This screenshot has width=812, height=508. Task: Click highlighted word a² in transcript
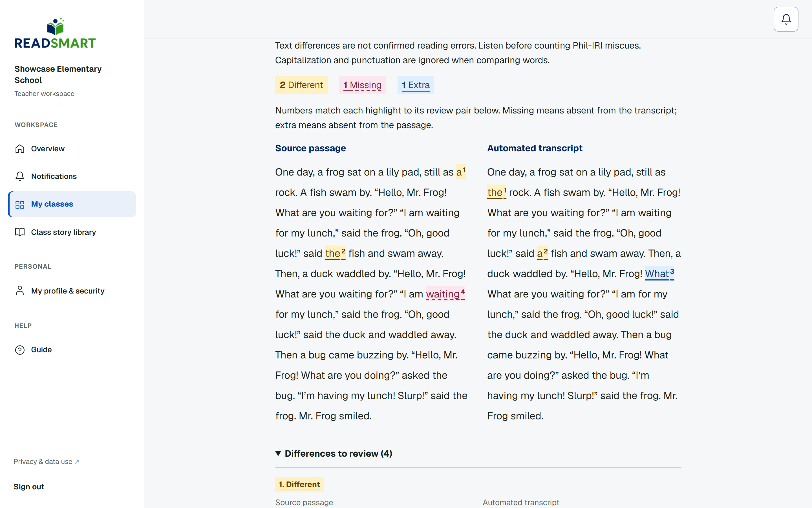(542, 253)
